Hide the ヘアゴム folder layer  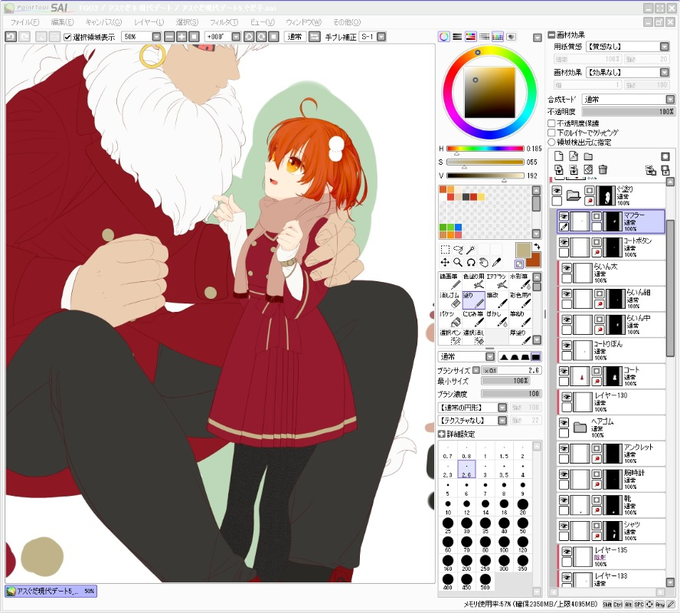click(x=563, y=423)
